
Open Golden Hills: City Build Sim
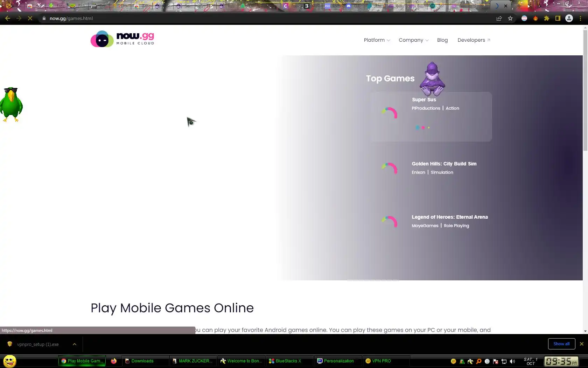click(444, 164)
